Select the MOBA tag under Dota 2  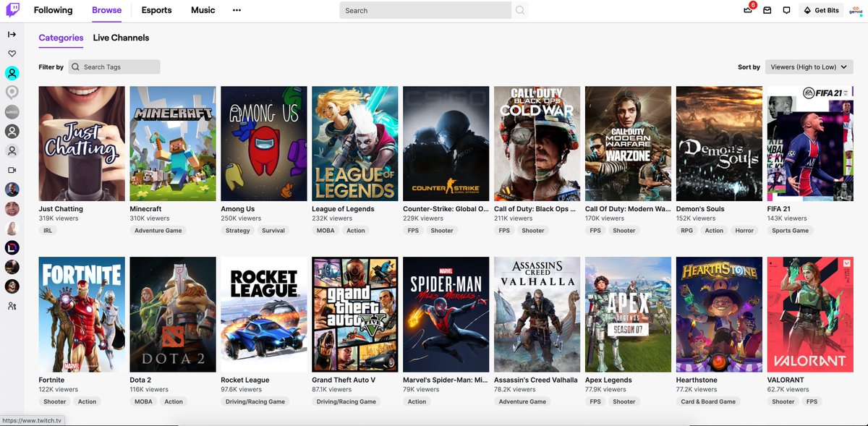pyautogui.click(x=142, y=401)
